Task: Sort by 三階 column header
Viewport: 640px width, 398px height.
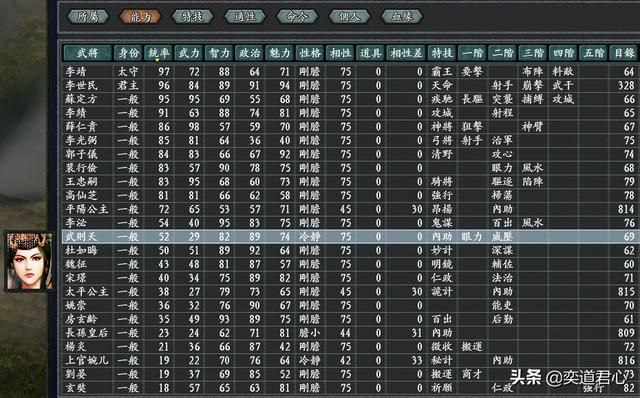Action: click(533, 53)
